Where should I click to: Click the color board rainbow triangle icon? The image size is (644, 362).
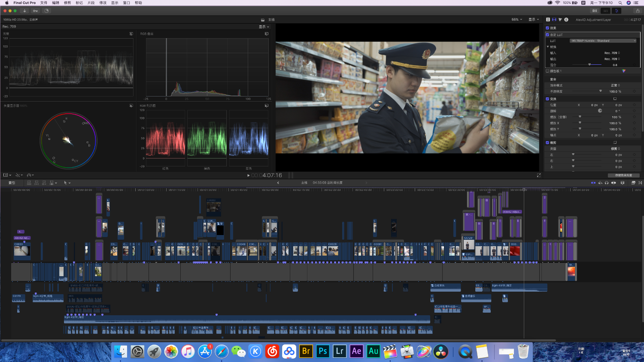(x=624, y=71)
